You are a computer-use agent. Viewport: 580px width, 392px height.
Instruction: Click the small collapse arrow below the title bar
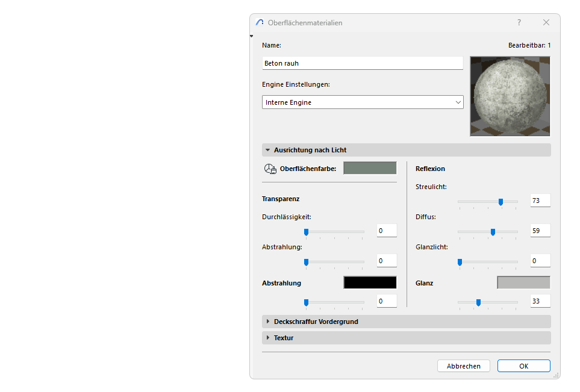[x=251, y=36]
